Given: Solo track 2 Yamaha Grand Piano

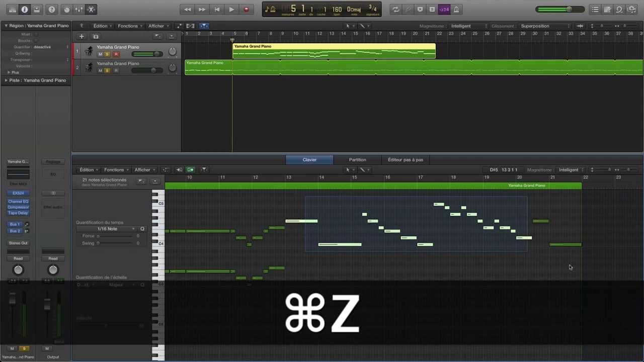Looking at the screenshot, I should [x=107, y=71].
